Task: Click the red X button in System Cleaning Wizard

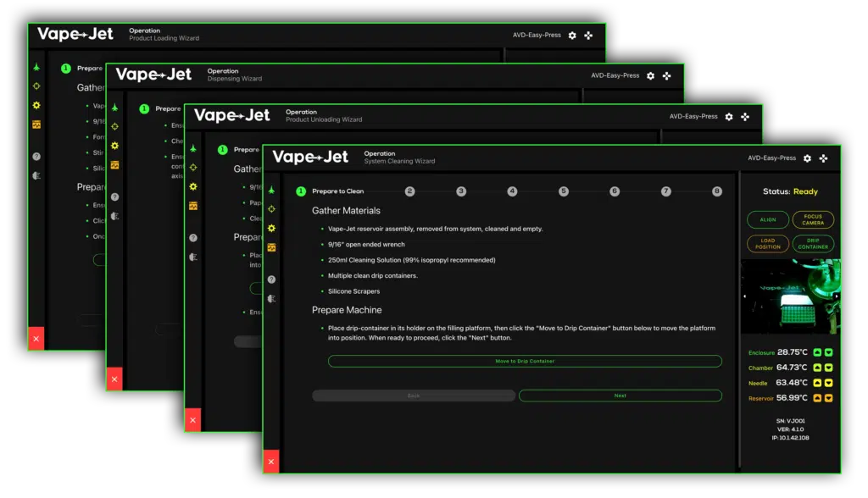Action: [270, 462]
